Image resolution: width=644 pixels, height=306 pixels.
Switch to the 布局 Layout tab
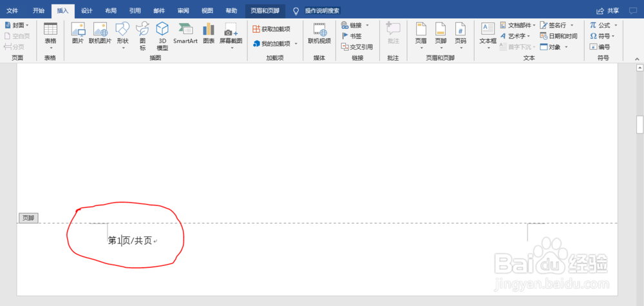pyautogui.click(x=111, y=11)
